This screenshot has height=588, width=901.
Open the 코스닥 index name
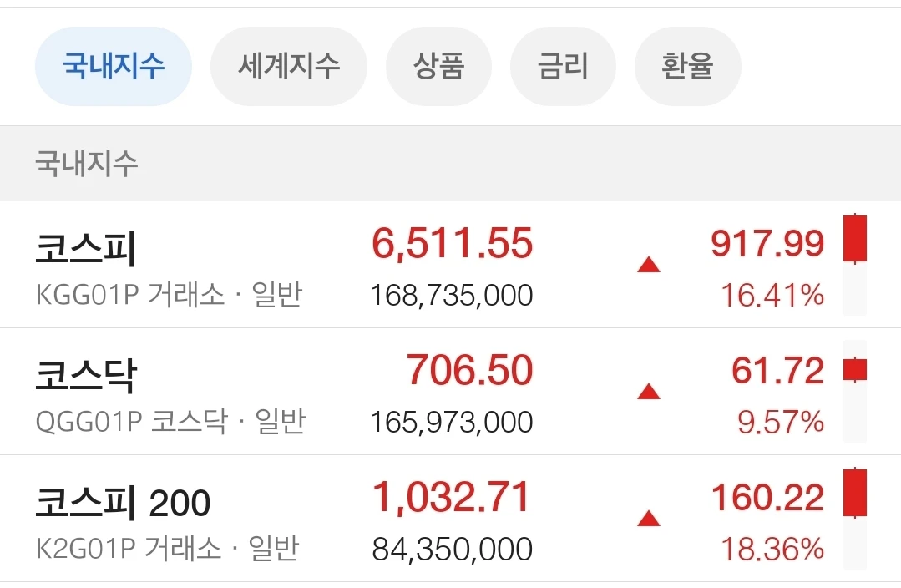tap(86, 375)
